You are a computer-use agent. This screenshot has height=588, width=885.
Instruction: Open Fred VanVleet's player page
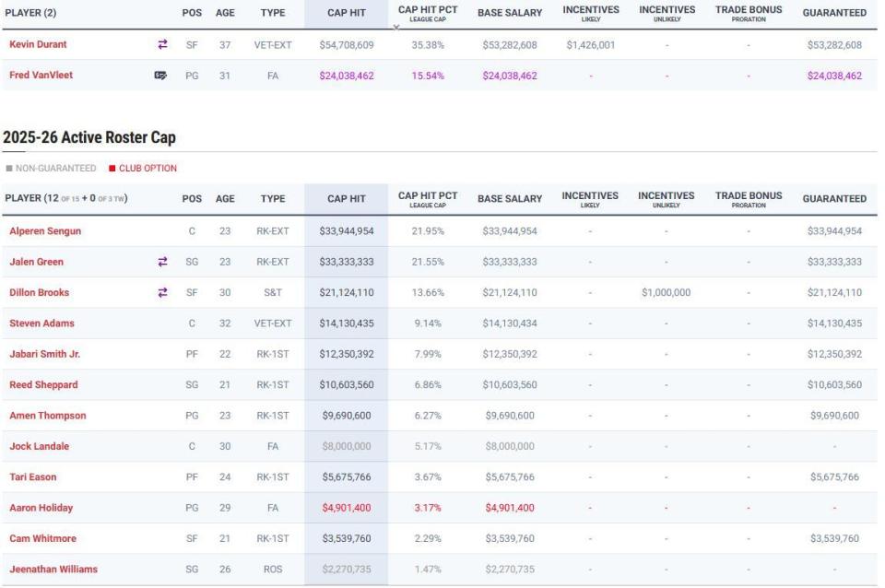41,75
